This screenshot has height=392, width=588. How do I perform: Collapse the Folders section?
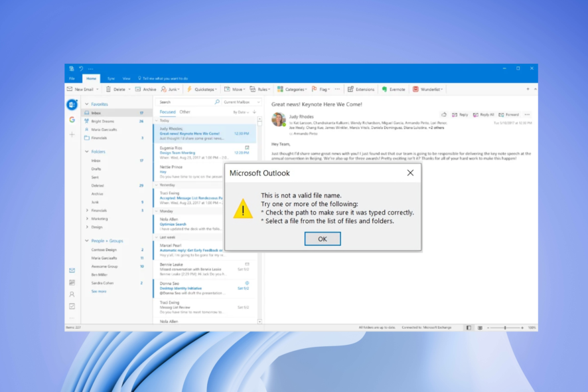(x=87, y=151)
